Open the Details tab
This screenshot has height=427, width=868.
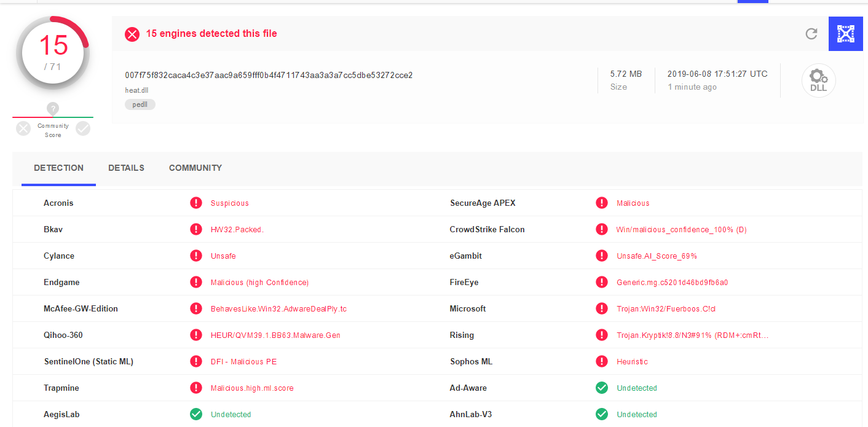[126, 168]
